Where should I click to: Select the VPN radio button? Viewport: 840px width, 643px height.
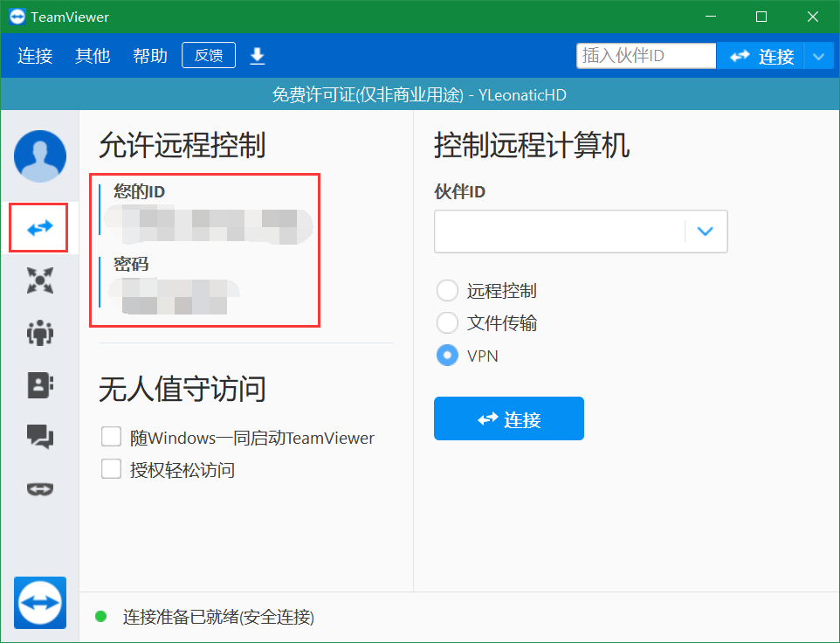[x=447, y=356]
